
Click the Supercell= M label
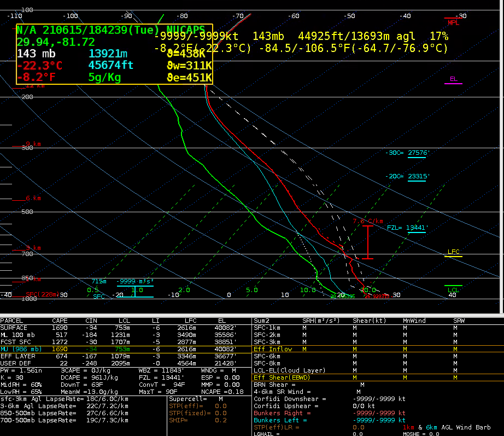(196, 399)
